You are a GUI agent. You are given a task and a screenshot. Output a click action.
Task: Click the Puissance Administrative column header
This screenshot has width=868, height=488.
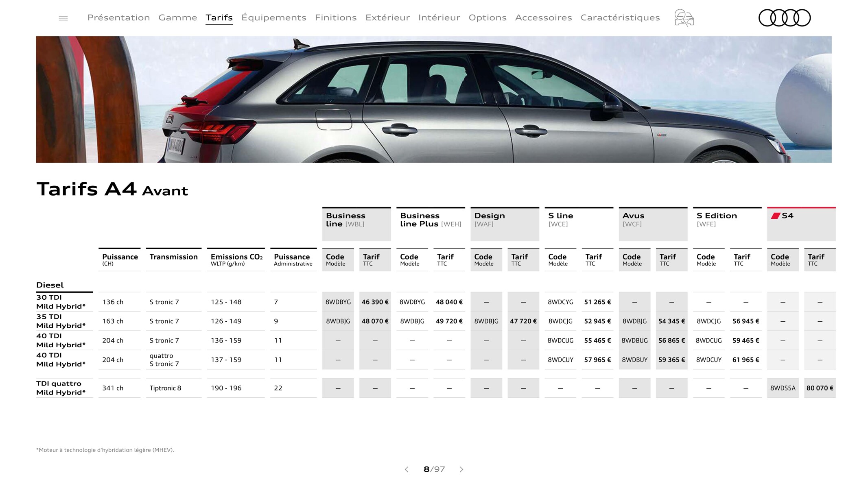(293, 259)
